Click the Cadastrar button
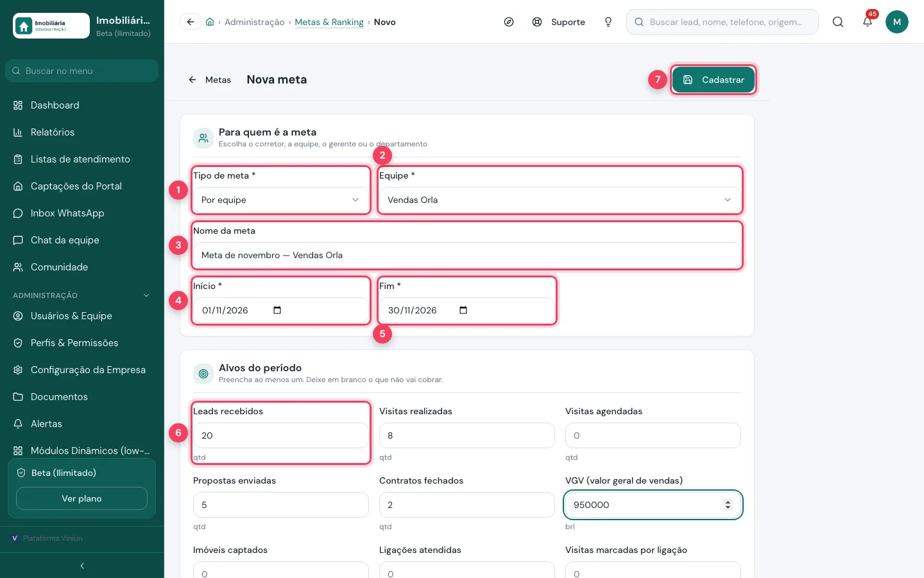The image size is (924, 578). point(714,80)
